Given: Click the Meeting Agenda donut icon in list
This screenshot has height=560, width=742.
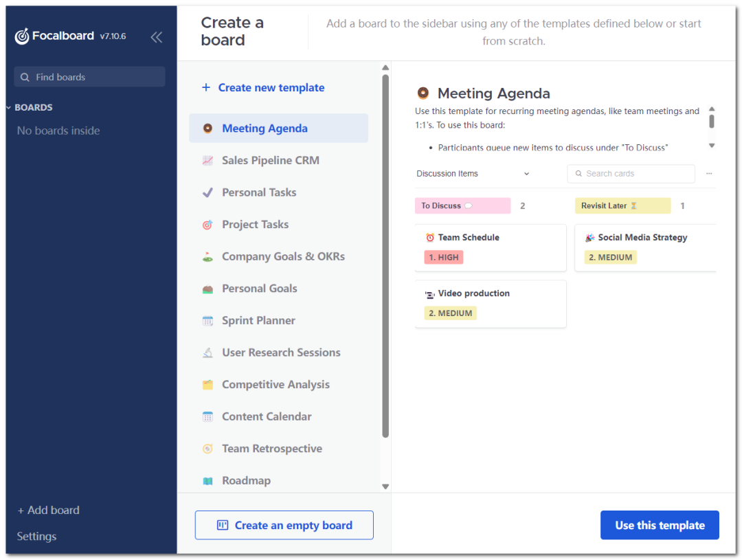Looking at the screenshot, I should [207, 128].
